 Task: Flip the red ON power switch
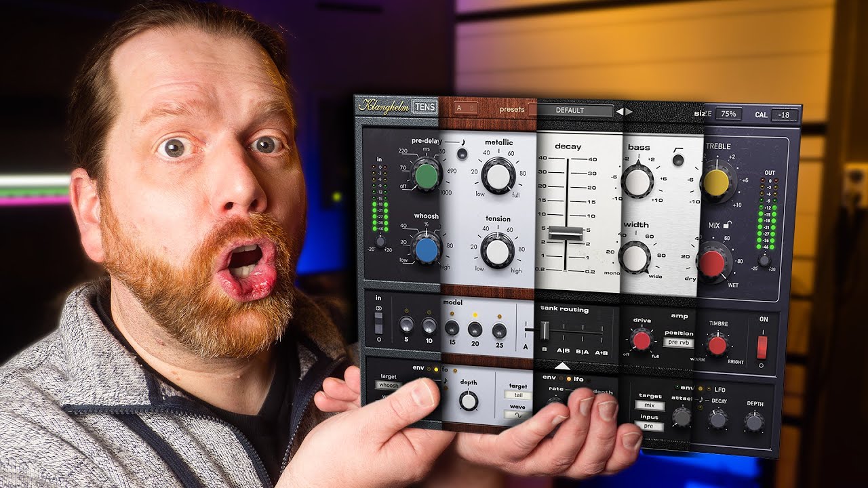762,348
